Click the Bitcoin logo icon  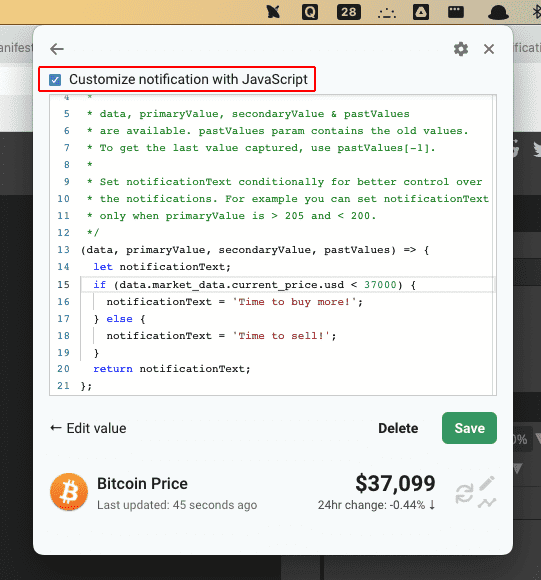tap(69, 492)
